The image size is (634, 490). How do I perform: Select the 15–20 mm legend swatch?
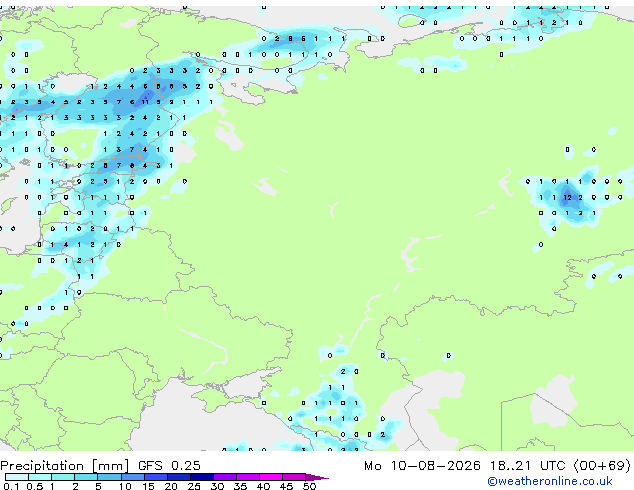[x=155, y=477]
